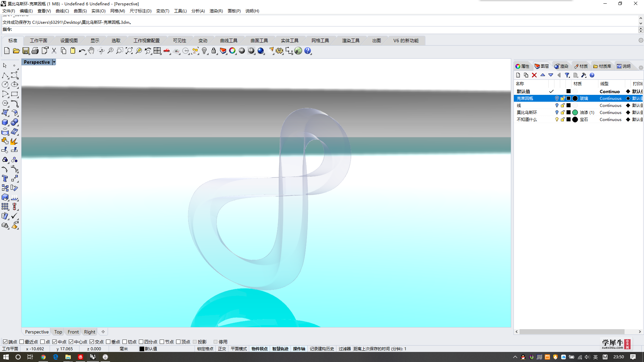
Task: Select the Box solid tool
Action: click(x=5, y=122)
